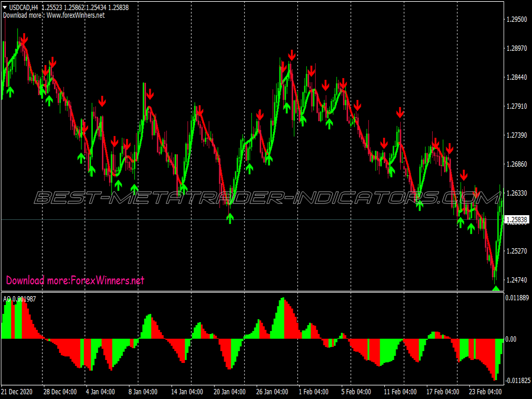Click the pink 'Download more:ForexWinners.net' label
Image resolution: width=532 pixels, height=399 pixels.
click(x=75, y=280)
